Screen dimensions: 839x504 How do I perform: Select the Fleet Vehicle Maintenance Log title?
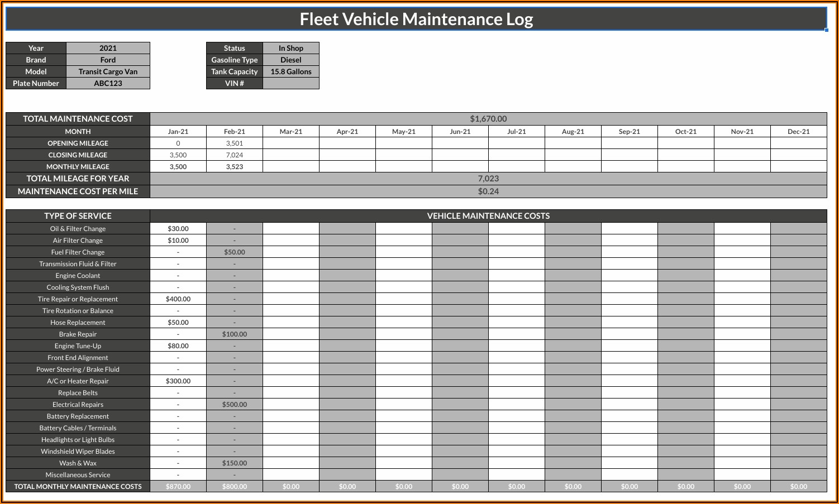pyautogui.click(x=416, y=19)
